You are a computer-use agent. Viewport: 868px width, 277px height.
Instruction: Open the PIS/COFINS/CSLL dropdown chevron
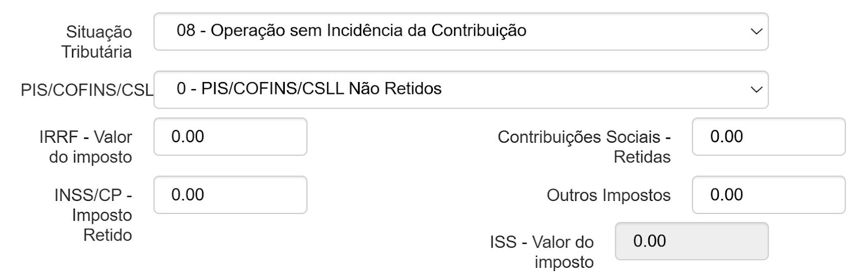756,90
